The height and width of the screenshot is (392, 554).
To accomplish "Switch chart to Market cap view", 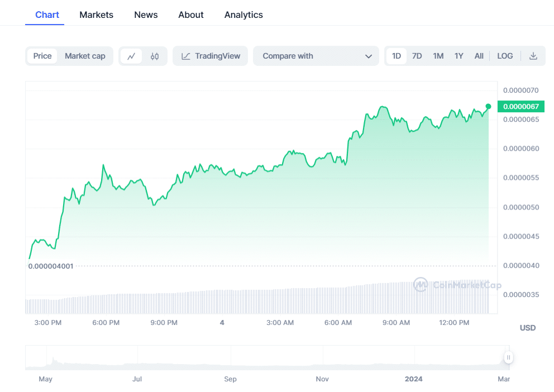I will point(85,56).
